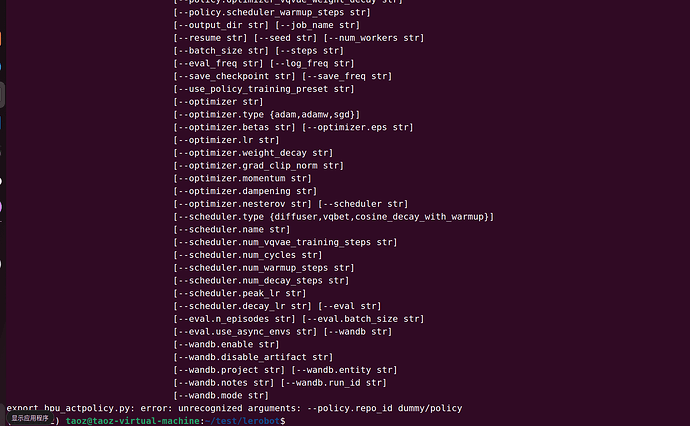Viewport: 690px width, 426px height.
Task: Click the --scheduler.num_vqvae_training_steps str argument
Action: (285, 242)
